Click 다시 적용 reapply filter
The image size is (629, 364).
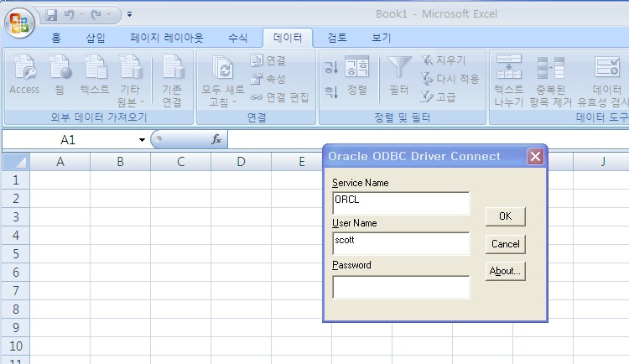pos(450,79)
